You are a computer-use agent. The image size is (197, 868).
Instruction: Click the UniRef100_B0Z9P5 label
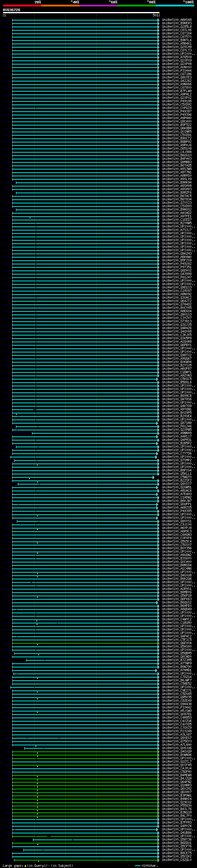tap(177, 413)
